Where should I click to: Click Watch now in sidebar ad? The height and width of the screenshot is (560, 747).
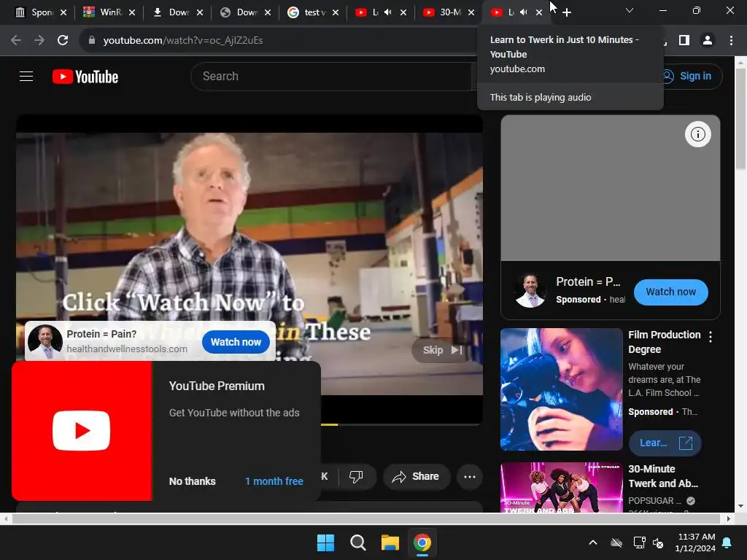[671, 292]
